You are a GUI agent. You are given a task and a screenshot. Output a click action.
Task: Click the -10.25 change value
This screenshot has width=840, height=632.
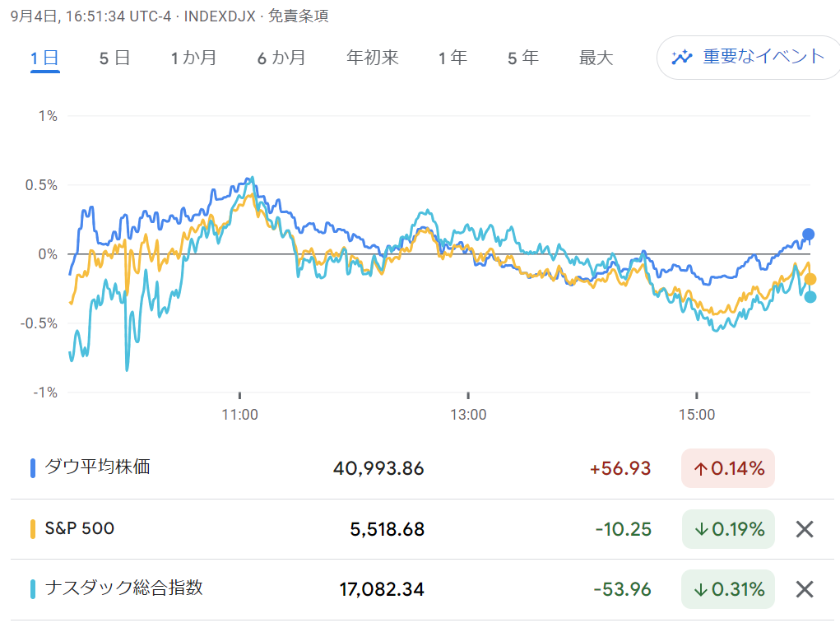point(624,530)
